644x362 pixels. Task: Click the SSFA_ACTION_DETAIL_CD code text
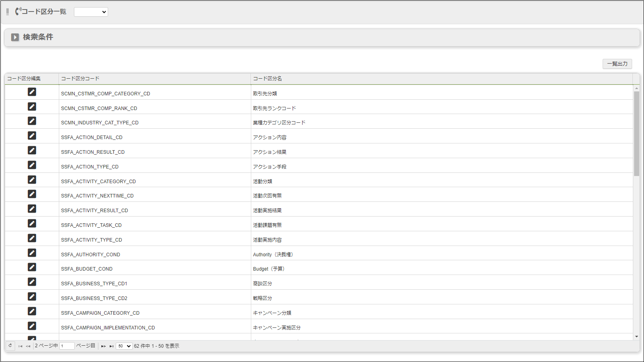click(91, 137)
